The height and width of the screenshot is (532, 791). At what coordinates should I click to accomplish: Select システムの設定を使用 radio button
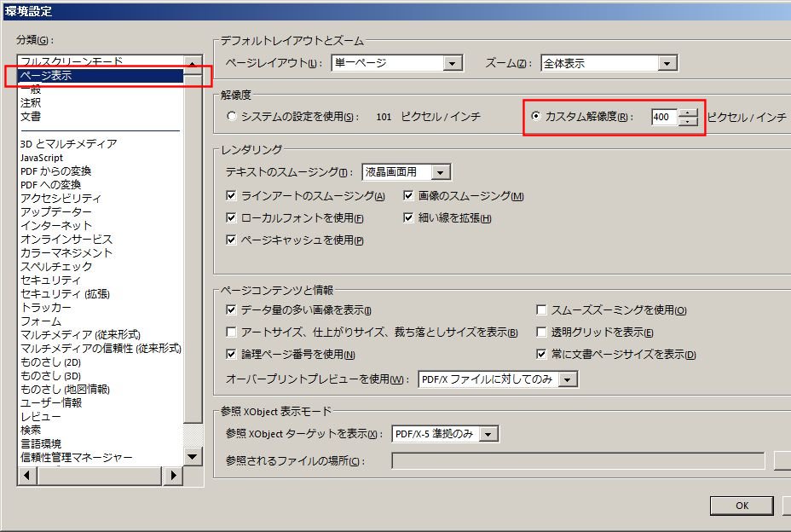[x=232, y=116]
